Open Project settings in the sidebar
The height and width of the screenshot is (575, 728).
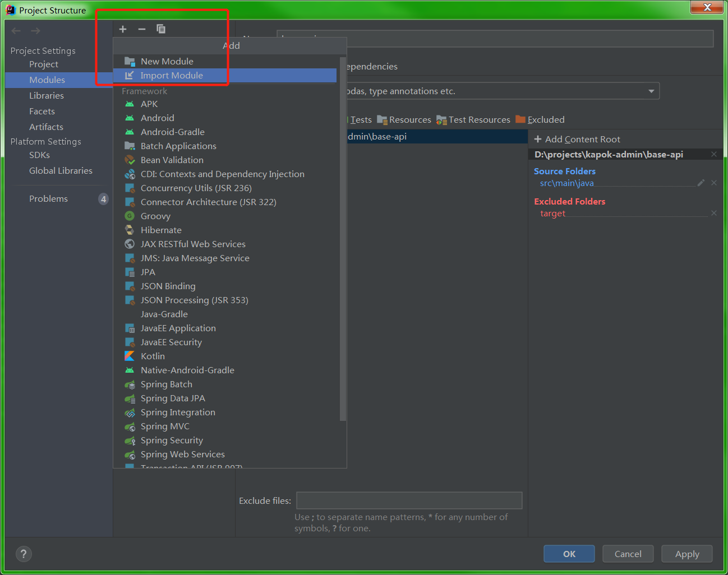pyautogui.click(x=59, y=64)
